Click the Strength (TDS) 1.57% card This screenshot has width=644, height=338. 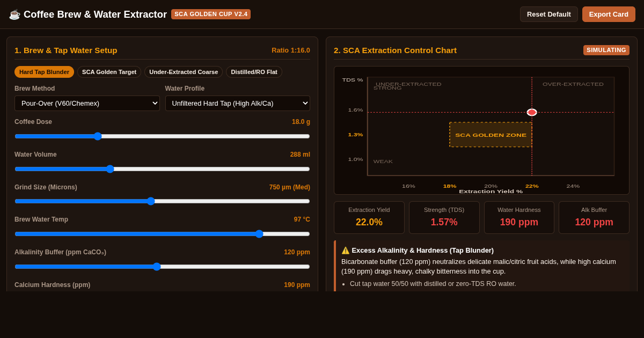444,217
